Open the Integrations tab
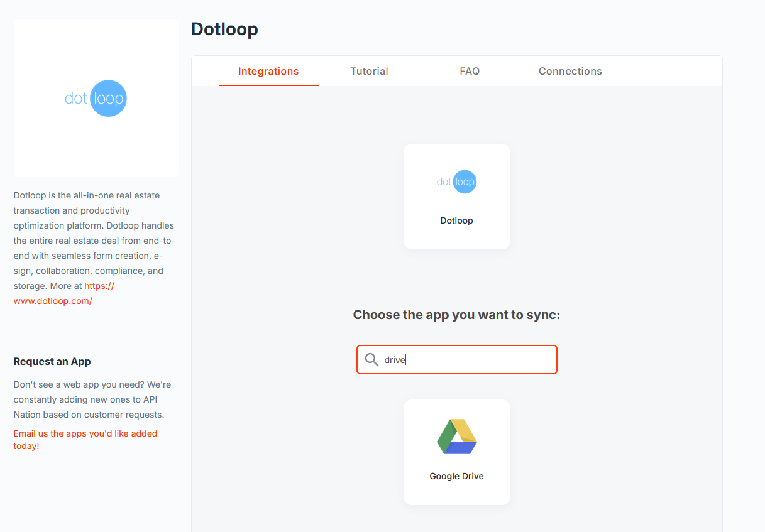This screenshot has height=532, width=765. [268, 71]
